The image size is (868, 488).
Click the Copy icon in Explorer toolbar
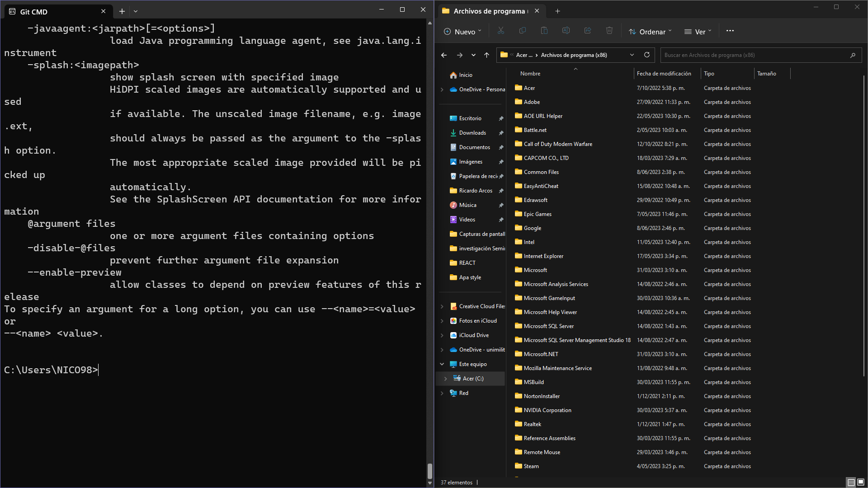(x=522, y=31)
